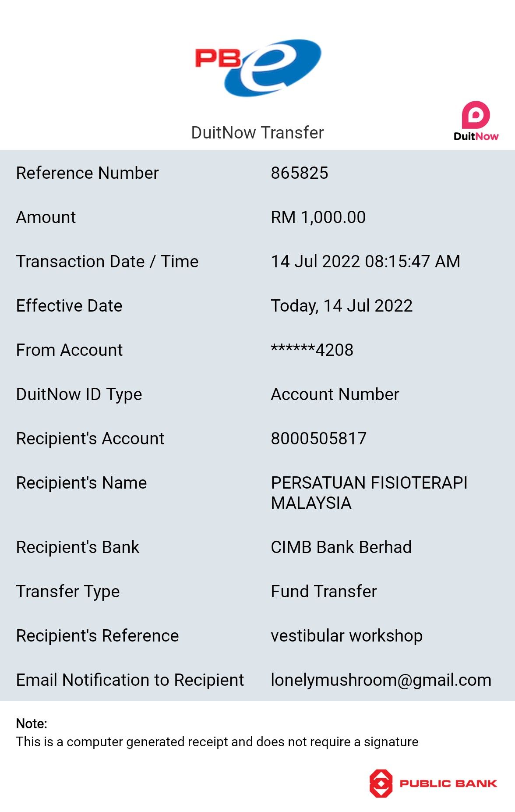Select the reference number 865825

[x=300, y=173]
